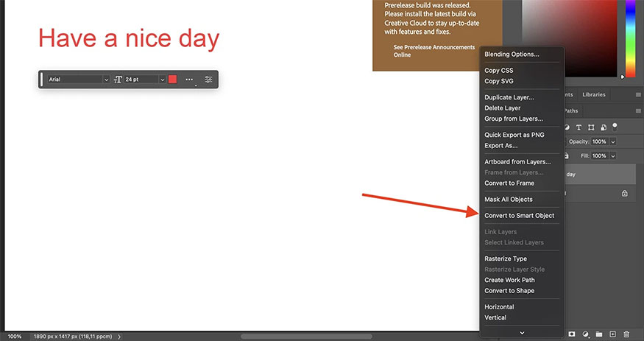Select the 'day' text layer row
Viewport: 644px width, 341px height.
point(600,175)
